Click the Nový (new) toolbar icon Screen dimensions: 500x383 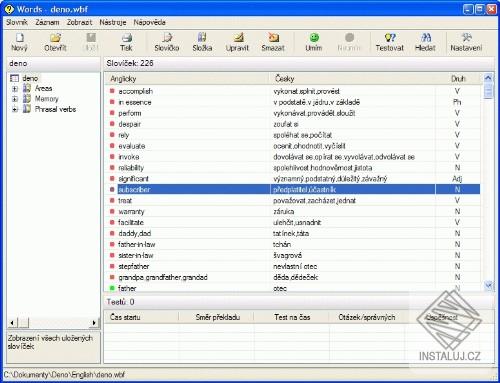click(x=20, y=37)
